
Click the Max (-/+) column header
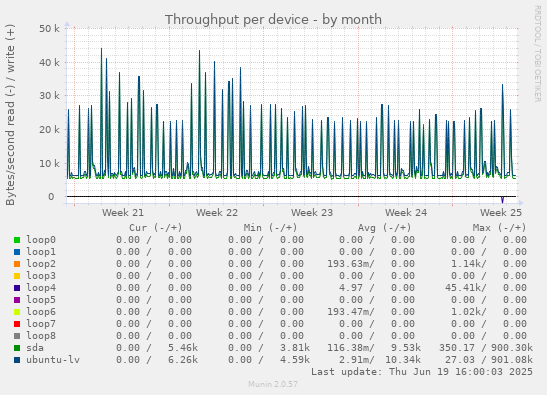(x=499, y=228)
